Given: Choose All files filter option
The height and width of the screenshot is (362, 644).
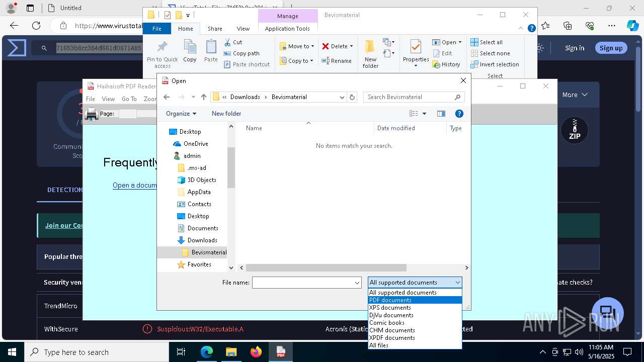Looking at the screenshot, I should pos(415,345).
